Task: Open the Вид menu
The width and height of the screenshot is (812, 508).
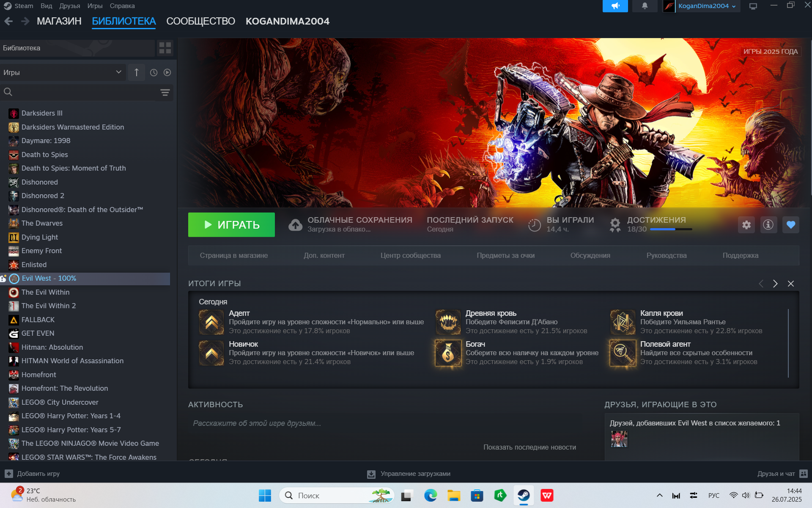Action: (47, 6)
